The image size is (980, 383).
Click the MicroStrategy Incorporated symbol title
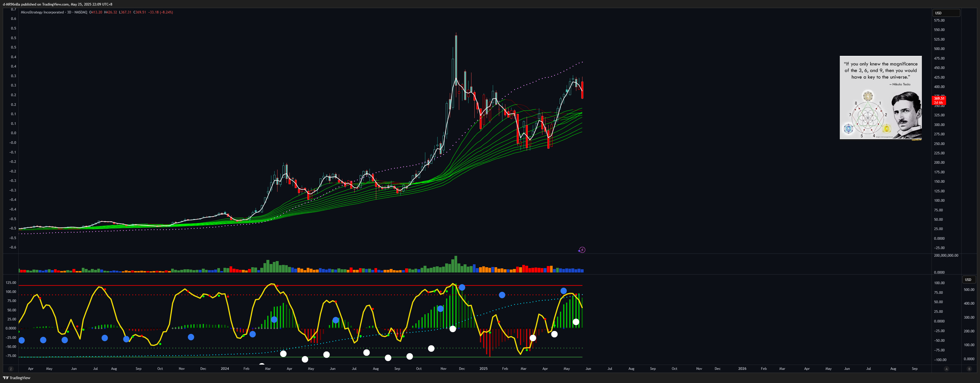coord(42,12)
